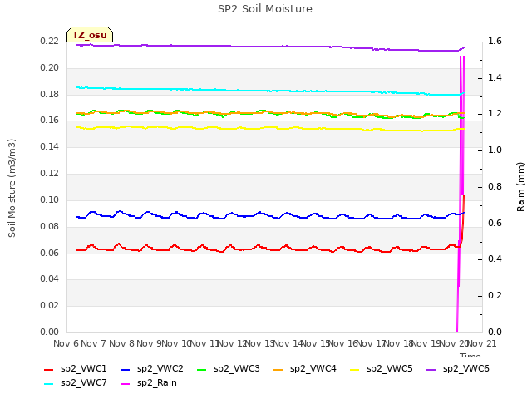Click the green sp2_VWC3 legend swatch
Viewport: 532px width, 399px height.
[201, 370]
